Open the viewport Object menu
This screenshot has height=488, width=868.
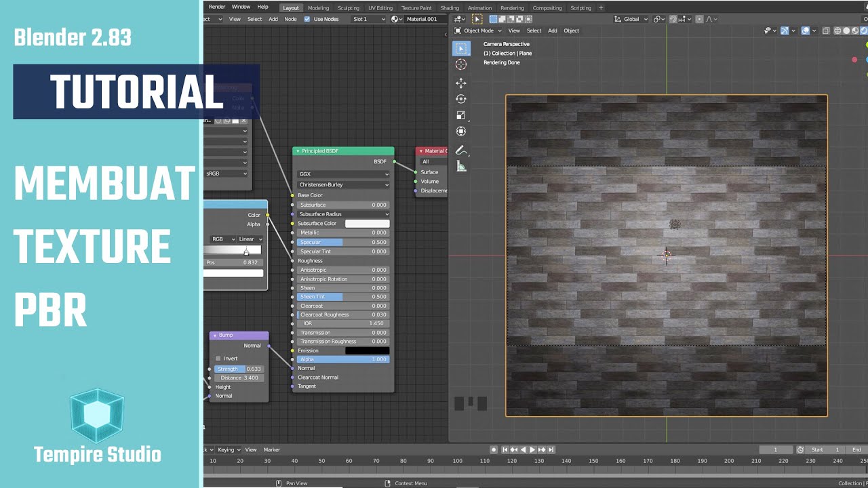[572, 30]
